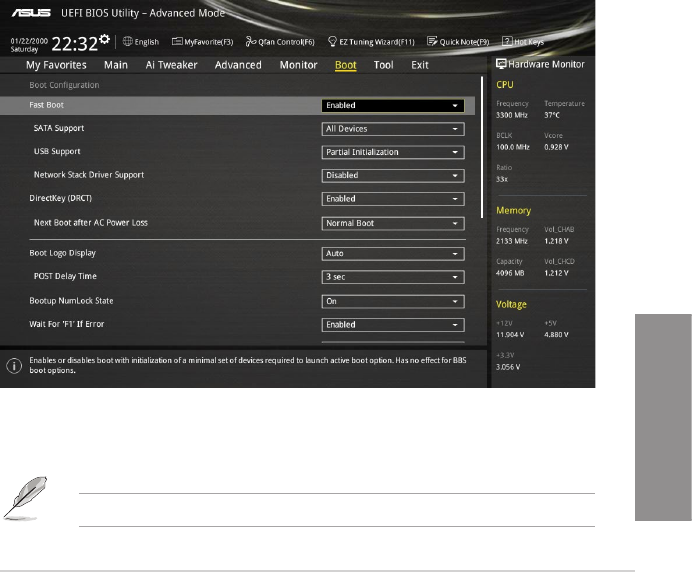
Task: Open Quick Note(F9)
Action: coord(458,42)
